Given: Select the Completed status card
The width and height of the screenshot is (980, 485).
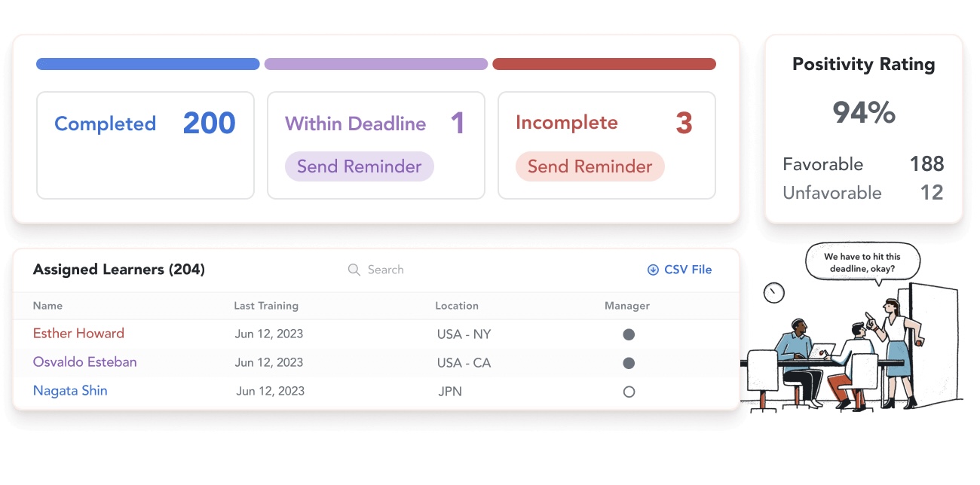Looking at the screenshot, I should (145, 145).
